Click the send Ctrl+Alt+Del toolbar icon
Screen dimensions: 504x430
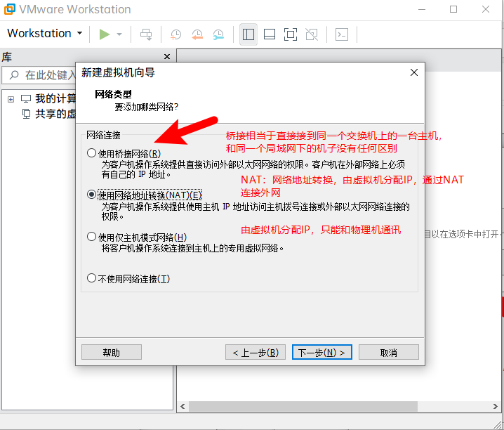point(146,34)
